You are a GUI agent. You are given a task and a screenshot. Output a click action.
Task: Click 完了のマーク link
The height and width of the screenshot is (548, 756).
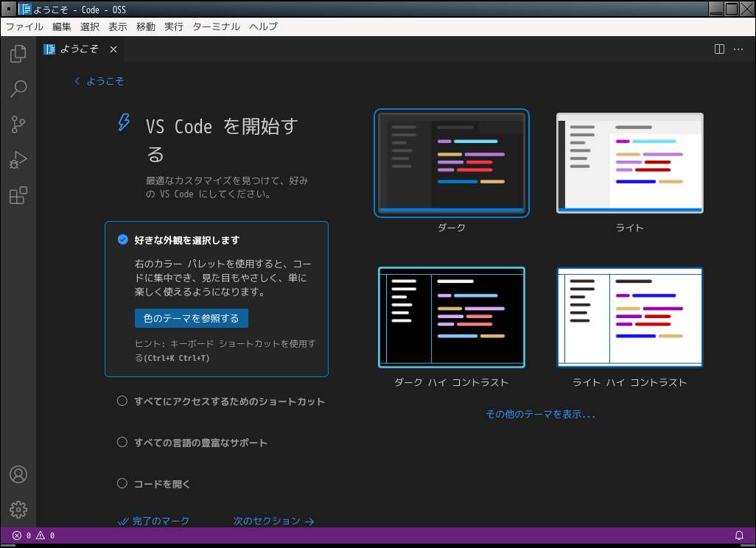click(154, 521)
